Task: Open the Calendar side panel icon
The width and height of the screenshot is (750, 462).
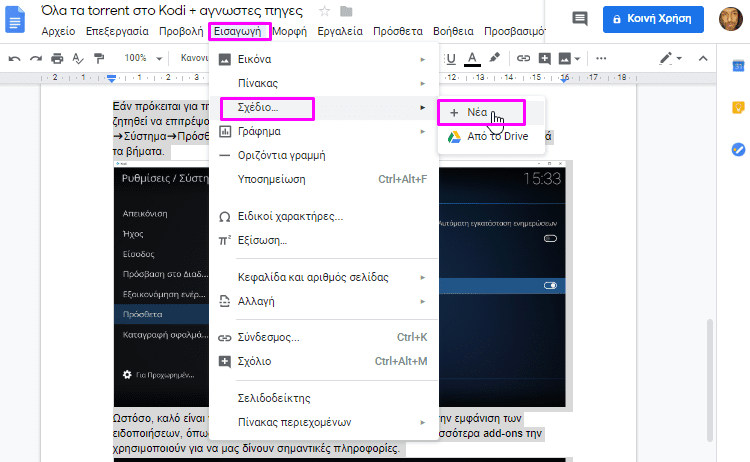Action: 738,66
